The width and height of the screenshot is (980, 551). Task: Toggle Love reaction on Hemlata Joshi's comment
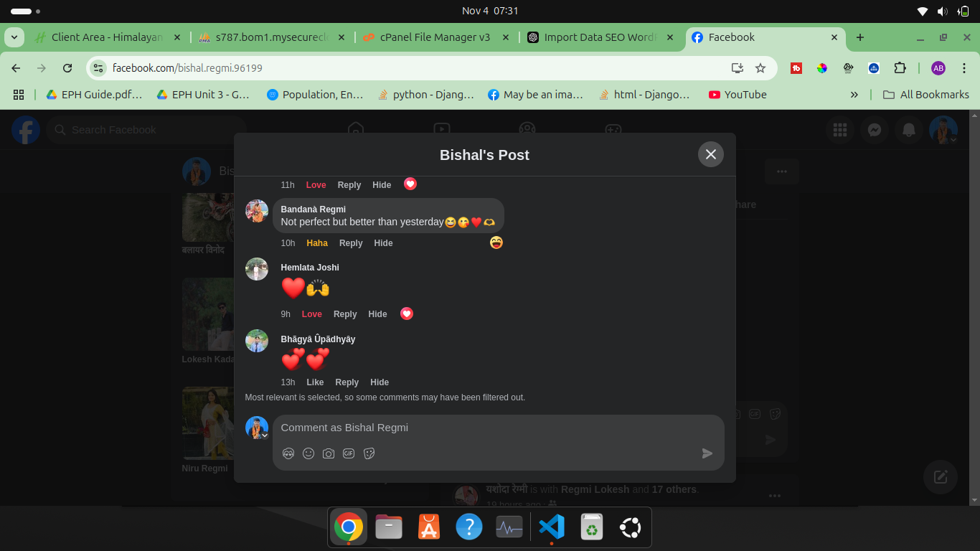(312, 314)
